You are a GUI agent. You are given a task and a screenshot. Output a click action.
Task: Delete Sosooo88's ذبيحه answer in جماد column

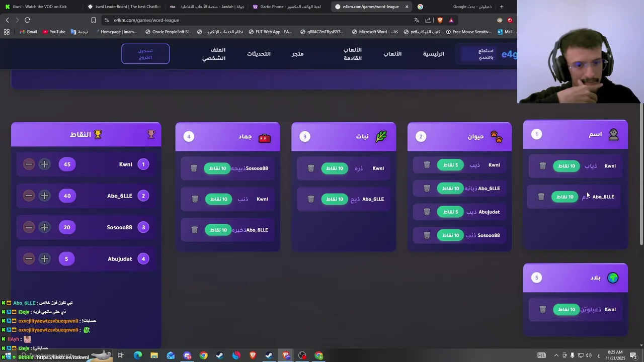coord(194,168)
